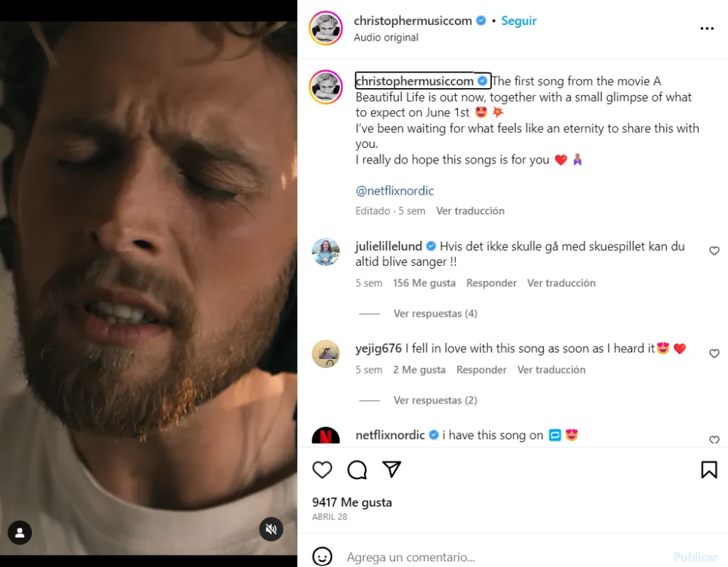The image size is (728, 567).
Task: Like the post with the heart icon
Action: [322, 470]
